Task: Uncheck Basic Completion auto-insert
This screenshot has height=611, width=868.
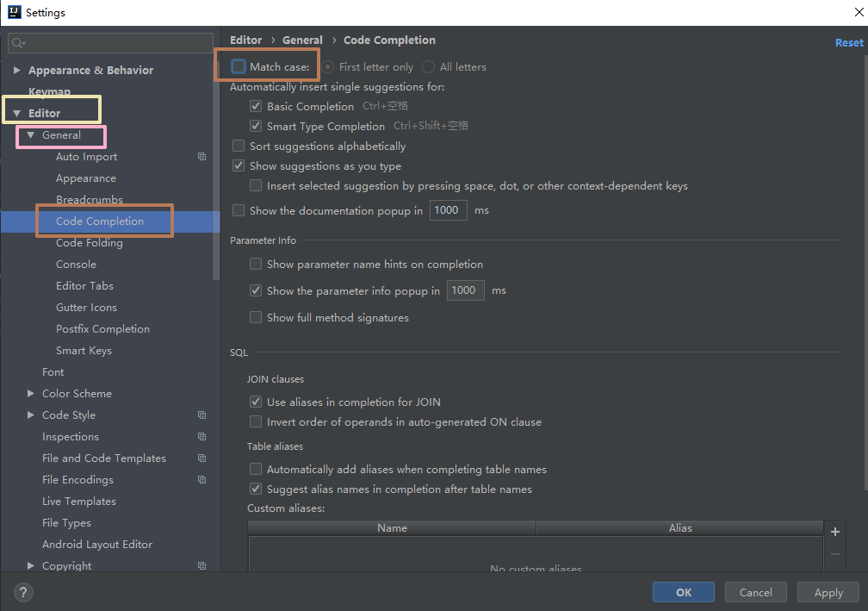Action: (x=255, y=106)
